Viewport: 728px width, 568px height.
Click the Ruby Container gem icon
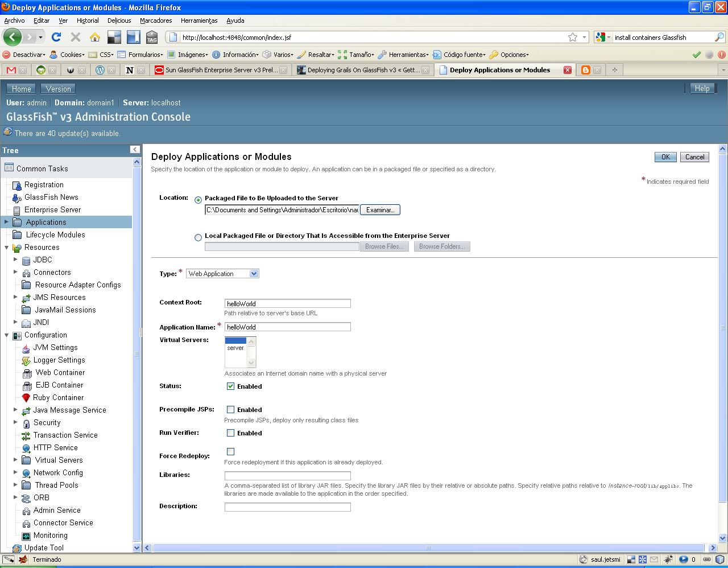(x=26, y=398)
